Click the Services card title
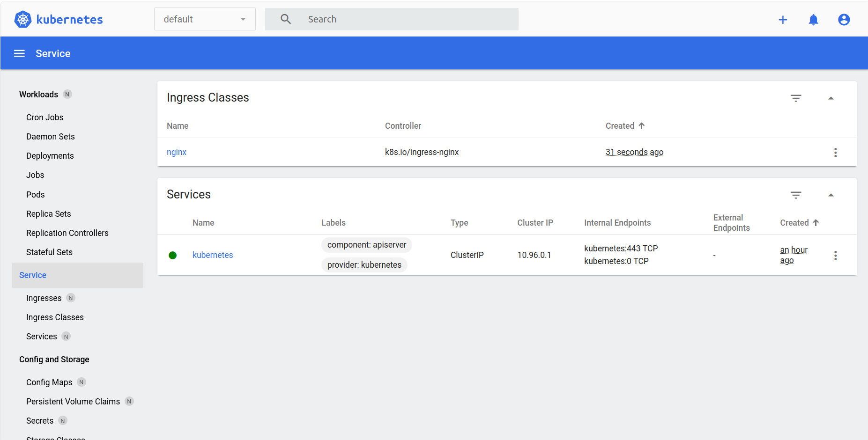The image size is (868, 440). (189, 194)
